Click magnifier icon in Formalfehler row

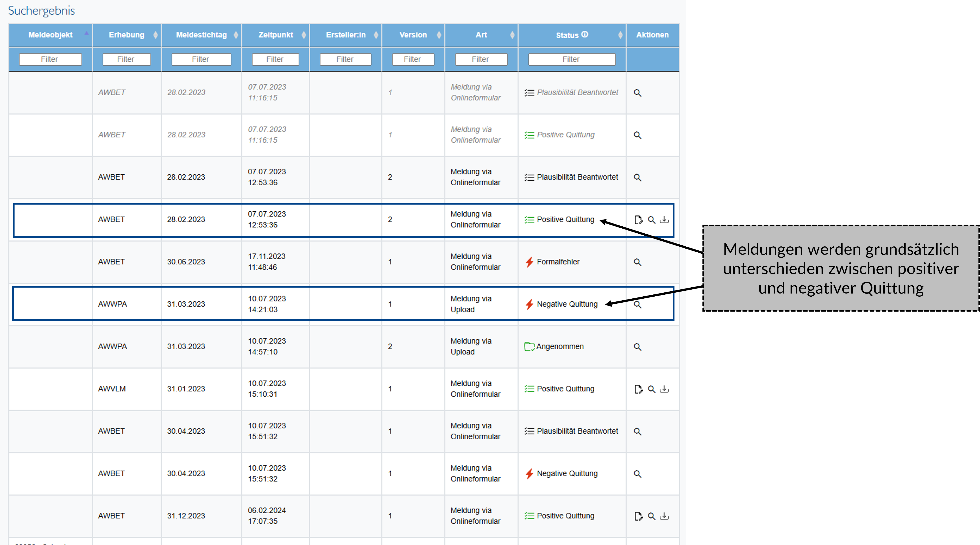click(x=638, y=262)
